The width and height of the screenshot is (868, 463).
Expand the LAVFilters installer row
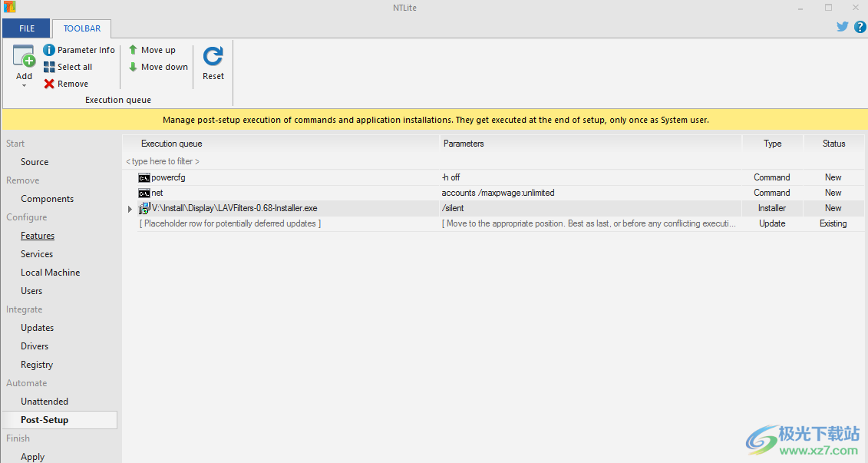[130, 209]
